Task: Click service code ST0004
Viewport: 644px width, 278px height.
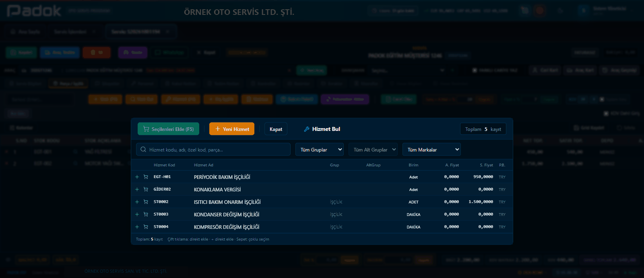Action: 161,227
